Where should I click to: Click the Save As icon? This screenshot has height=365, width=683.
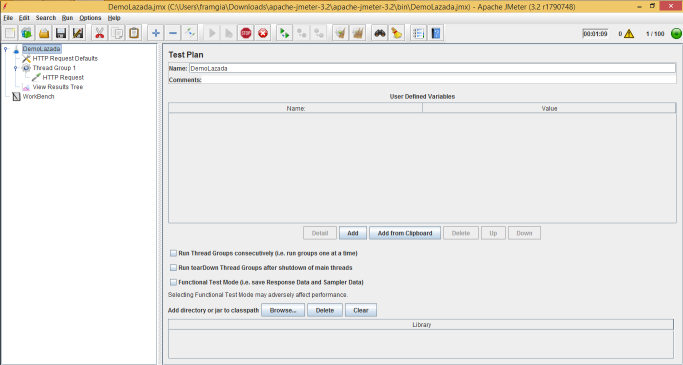[x=78, y=33]
